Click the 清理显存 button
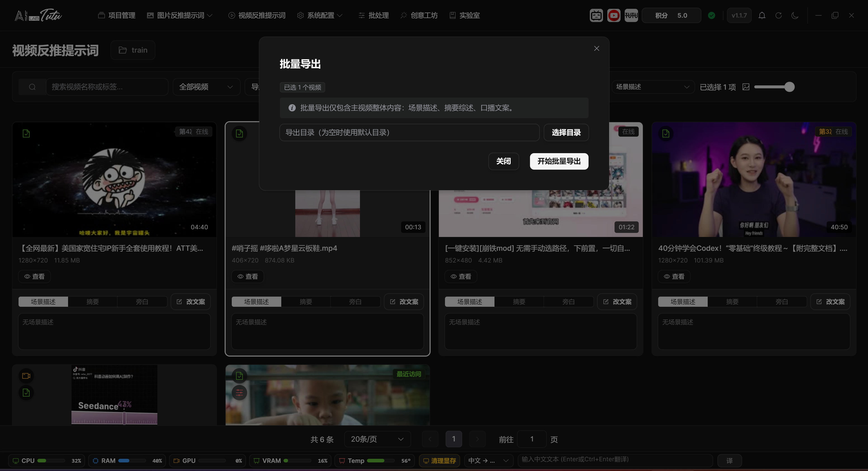This screenshot has width=868, height=471. coord(440,461)
